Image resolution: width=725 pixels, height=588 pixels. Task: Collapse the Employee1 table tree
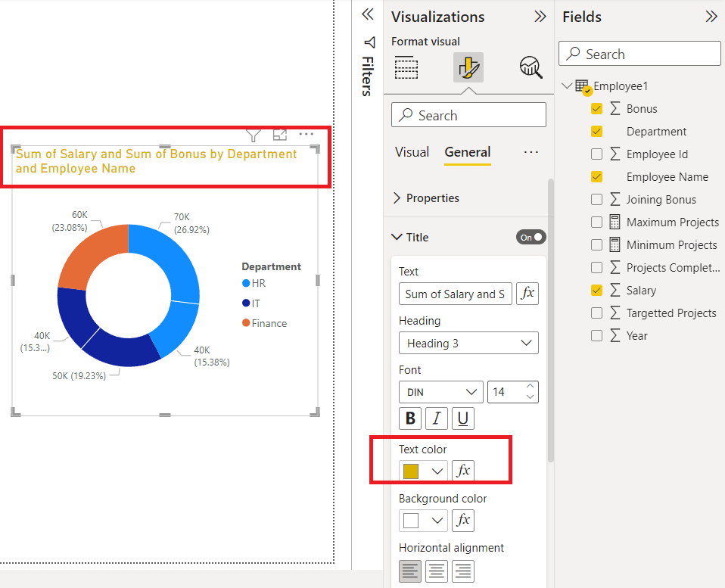pos(566,86)
